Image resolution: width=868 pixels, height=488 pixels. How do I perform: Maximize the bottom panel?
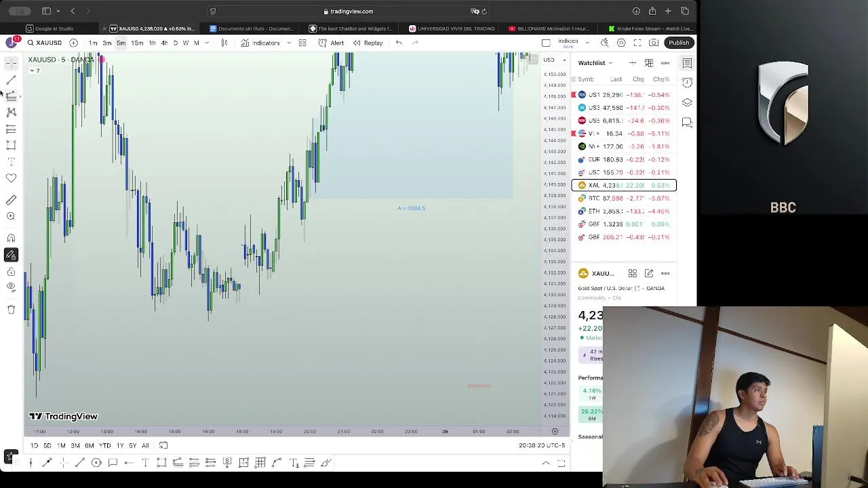(561, 464)
